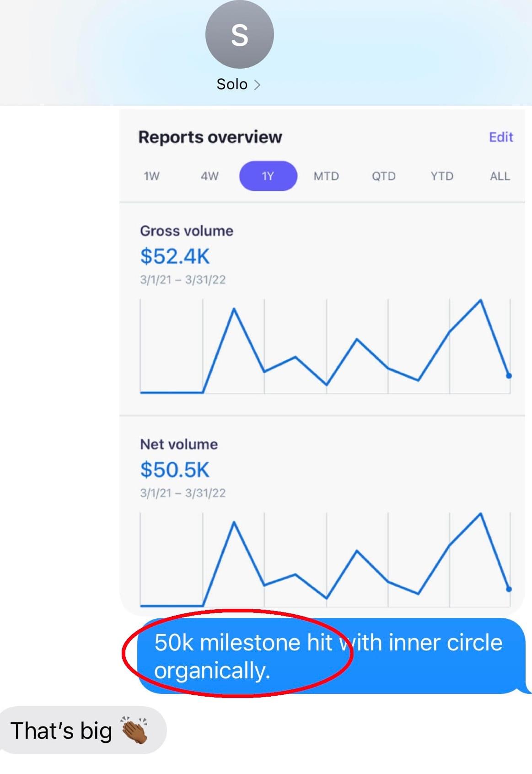The image size is (532, 774).
Task: Show the ALL time range
Action: [x=500, y=176]
